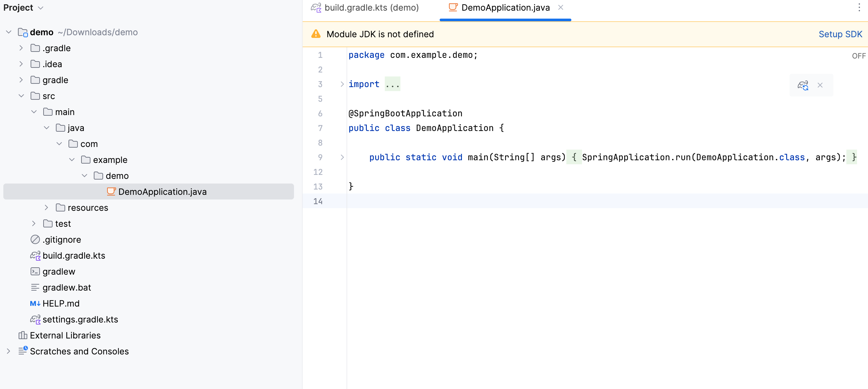Dismiss the floating Gradle reload popup
Screen dimensions: 868x389
coord(820,85)
